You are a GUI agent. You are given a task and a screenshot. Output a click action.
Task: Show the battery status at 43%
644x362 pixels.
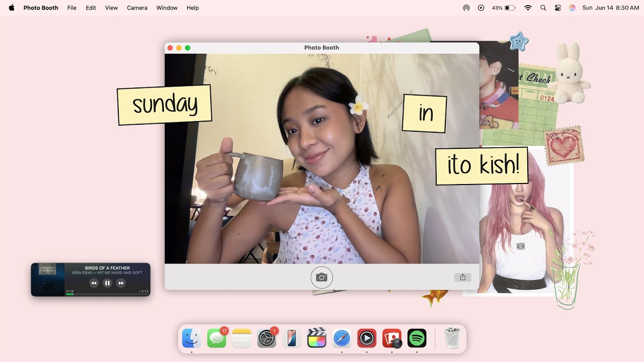point(504,8)
